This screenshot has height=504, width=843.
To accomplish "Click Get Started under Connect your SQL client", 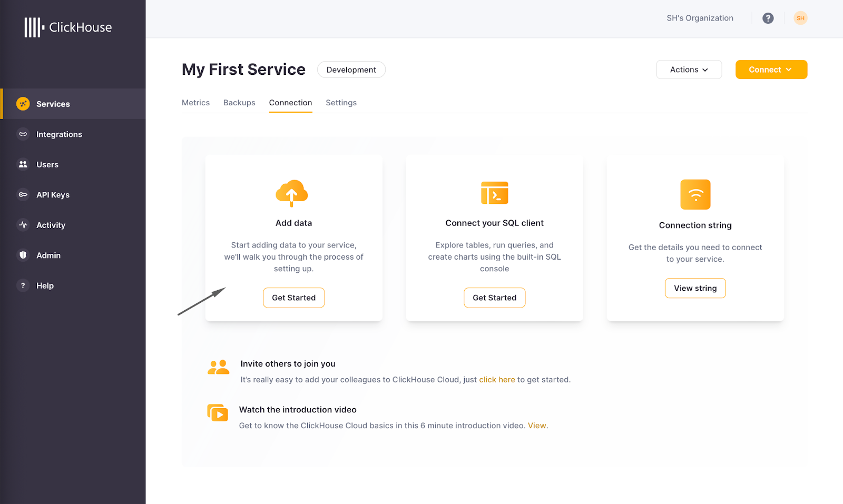I will 494,298.
